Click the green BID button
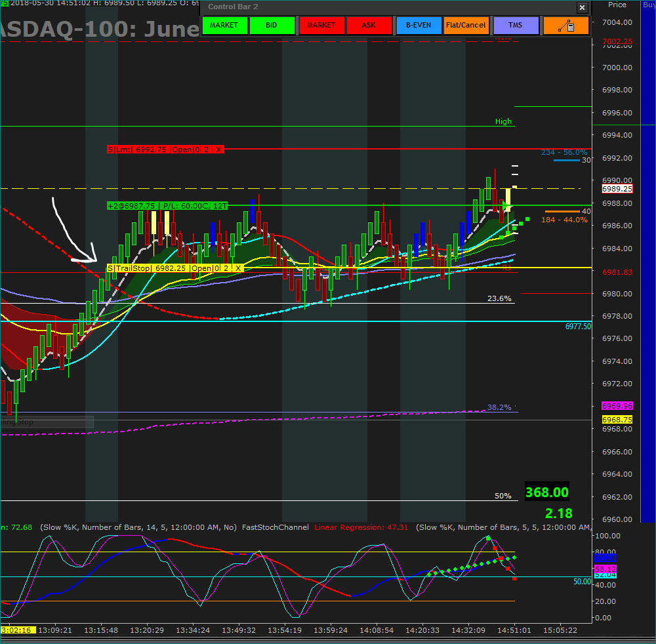The image size is (656, 644). 272,26
